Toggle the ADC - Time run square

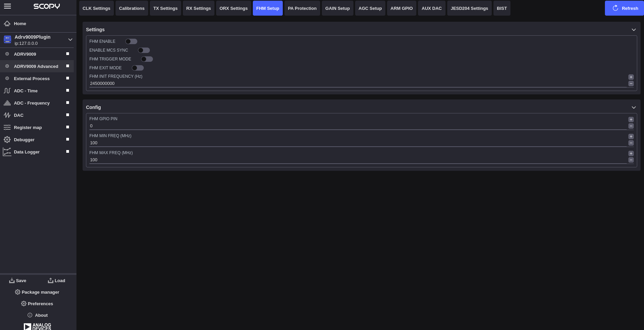(68, 90)
